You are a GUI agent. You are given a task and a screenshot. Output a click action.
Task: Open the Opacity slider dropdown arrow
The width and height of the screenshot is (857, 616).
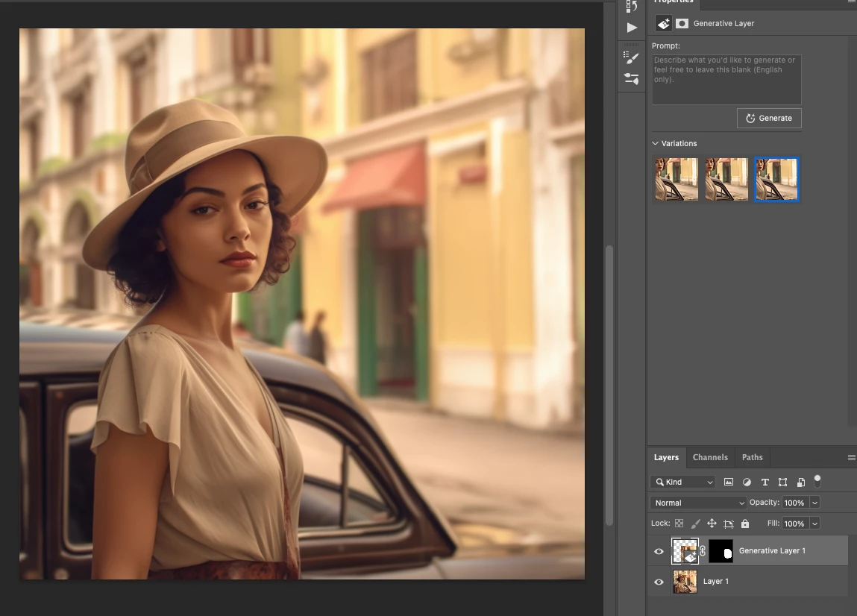pyautogui.click(x=814, y=503)
